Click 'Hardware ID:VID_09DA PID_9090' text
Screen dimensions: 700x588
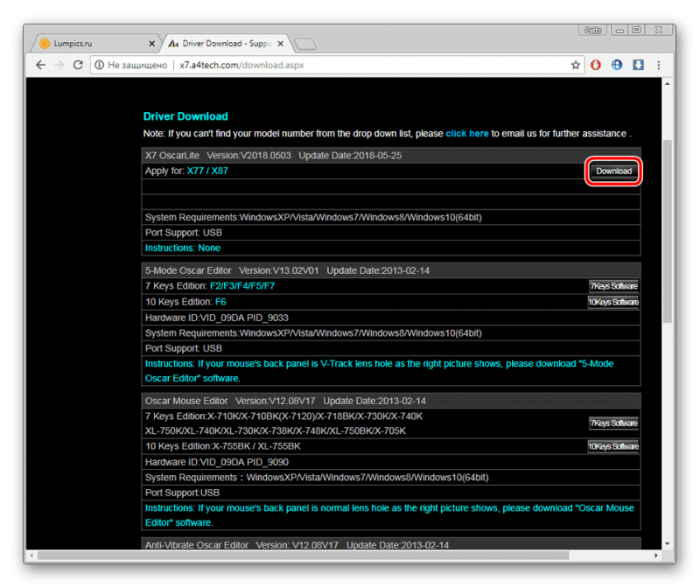pyautogui.click(x=216, y=462)
